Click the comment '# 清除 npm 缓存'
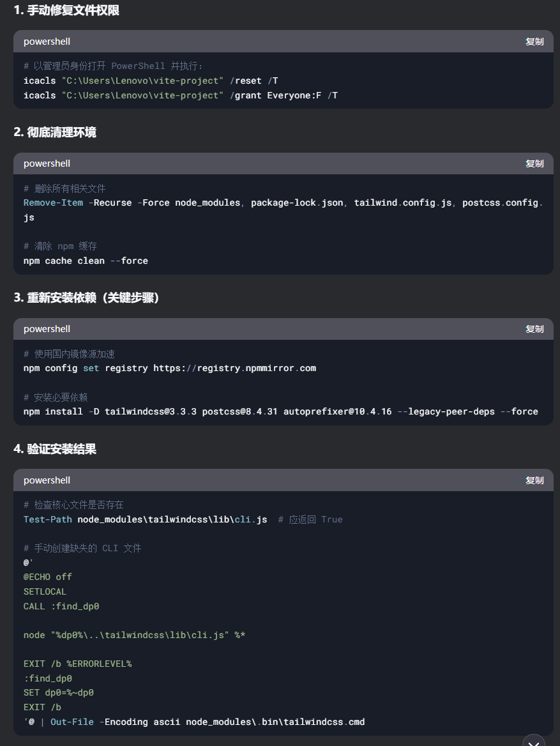The width and height of the screenshot is (560, 746). point(60,246)
